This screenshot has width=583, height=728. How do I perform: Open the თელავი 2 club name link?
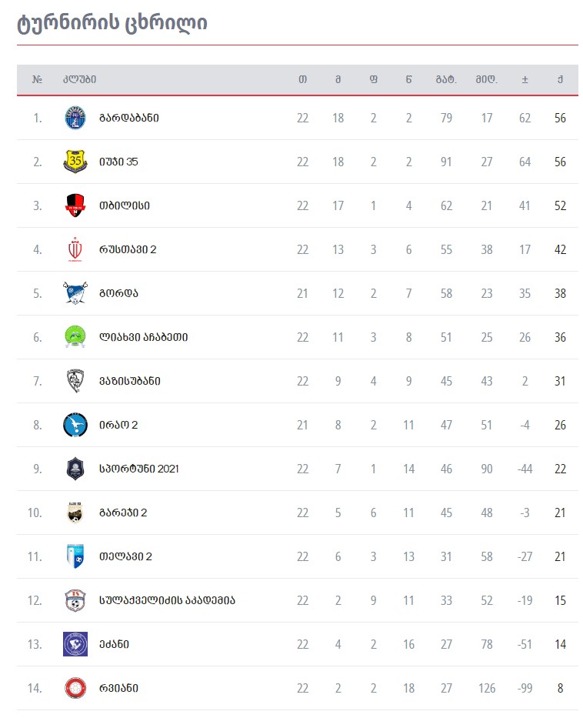[x=125, y=556]
